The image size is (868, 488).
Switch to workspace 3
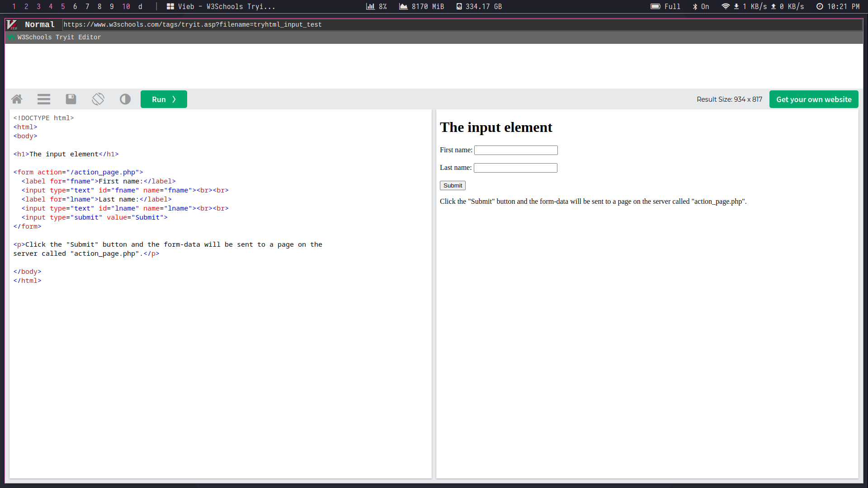click(38, 6)
